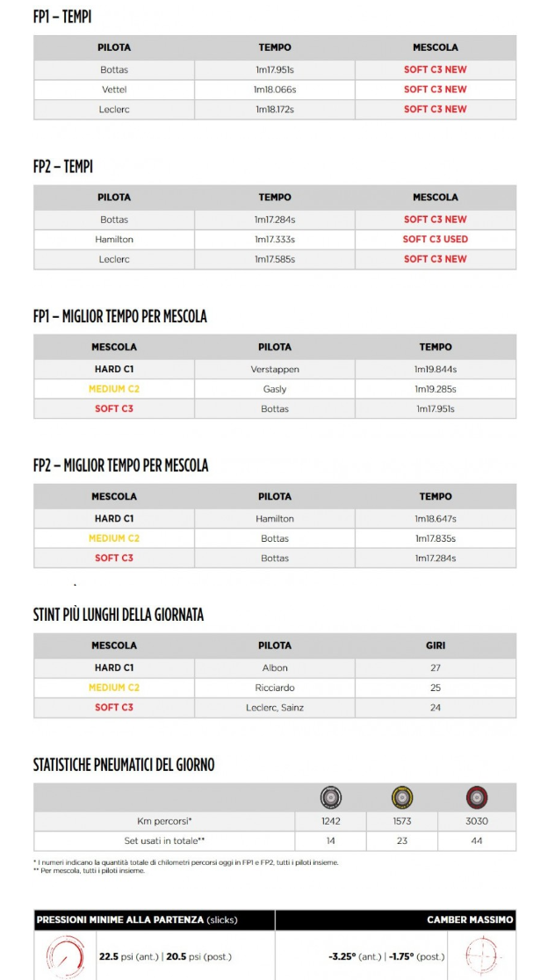Click Verstappen in FP1 best per compound
Screen dimensions: 548x980
[x=275, y=370]
